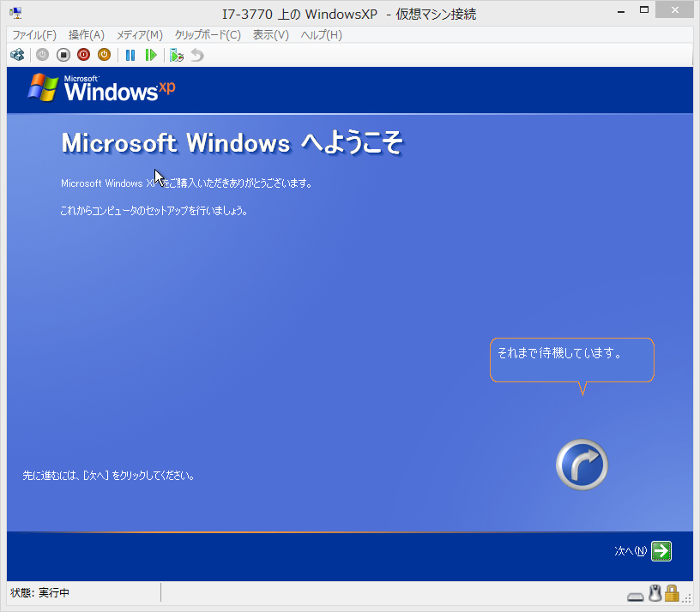
Task: Save VM state with the orange icon
Action: (104, 55)
